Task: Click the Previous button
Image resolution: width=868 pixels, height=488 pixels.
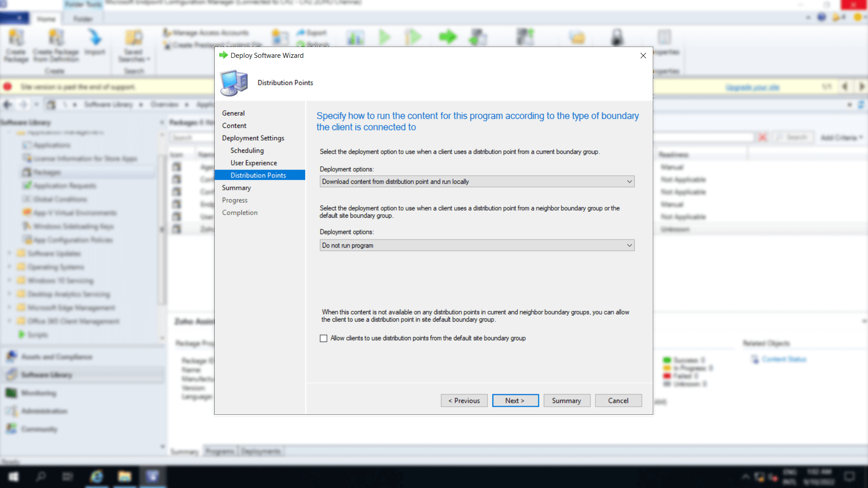Action: (464, 401)
